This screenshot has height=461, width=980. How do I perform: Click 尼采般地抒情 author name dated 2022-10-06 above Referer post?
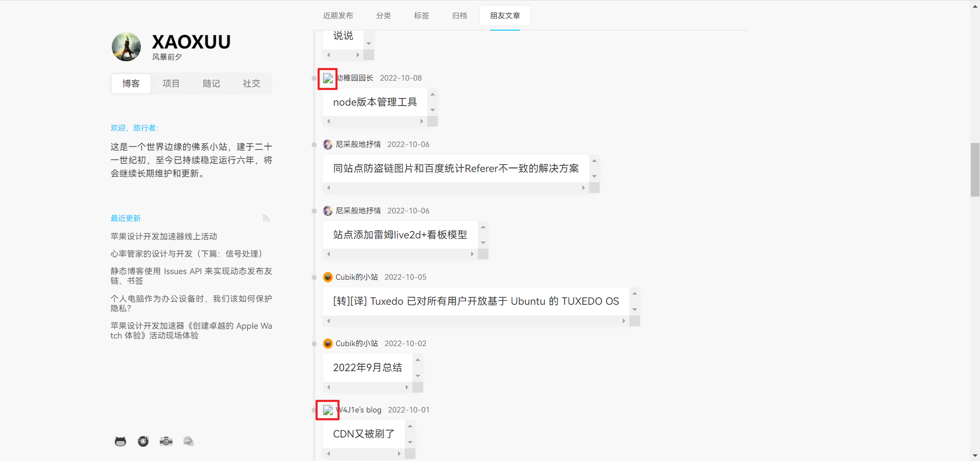tap(358, 144)
